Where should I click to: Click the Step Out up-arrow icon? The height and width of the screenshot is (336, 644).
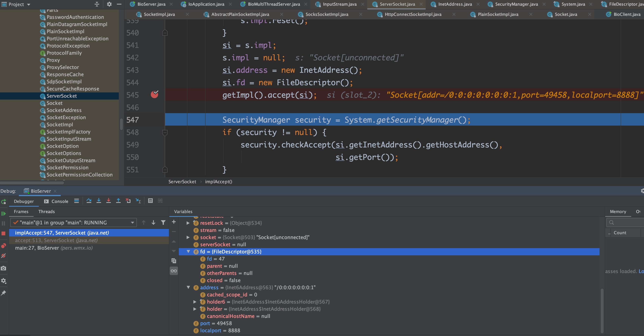point(118,201)
